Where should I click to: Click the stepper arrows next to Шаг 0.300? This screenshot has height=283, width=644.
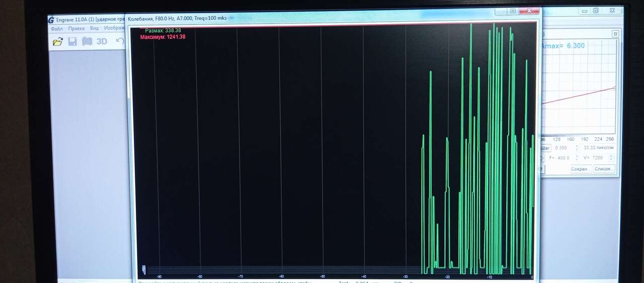(577, 148)
